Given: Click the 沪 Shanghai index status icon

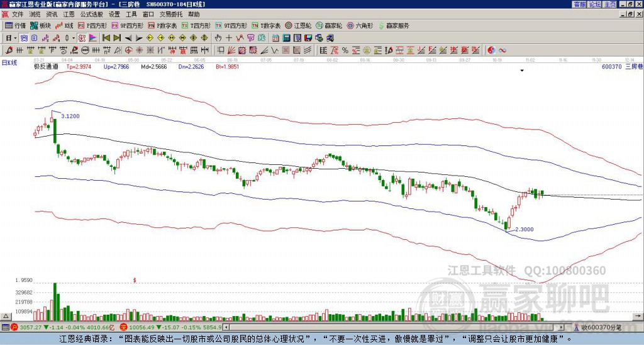Looking at the screenshot, I should [14, 327].
